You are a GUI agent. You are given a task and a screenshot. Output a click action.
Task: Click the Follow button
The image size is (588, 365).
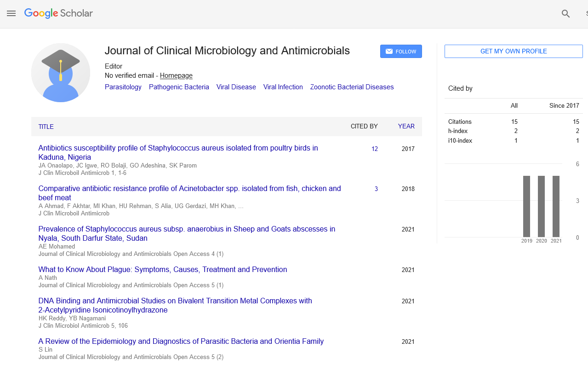(401, 52)
